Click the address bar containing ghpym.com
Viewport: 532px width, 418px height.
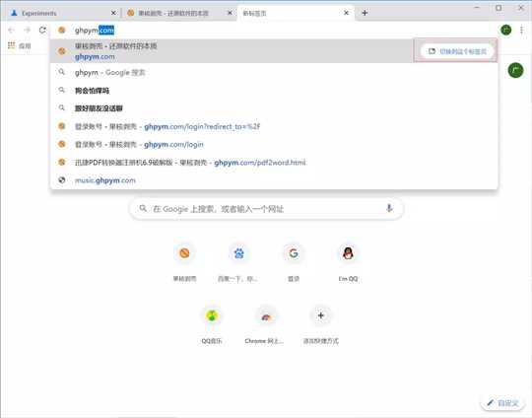[x=275, y=31]
